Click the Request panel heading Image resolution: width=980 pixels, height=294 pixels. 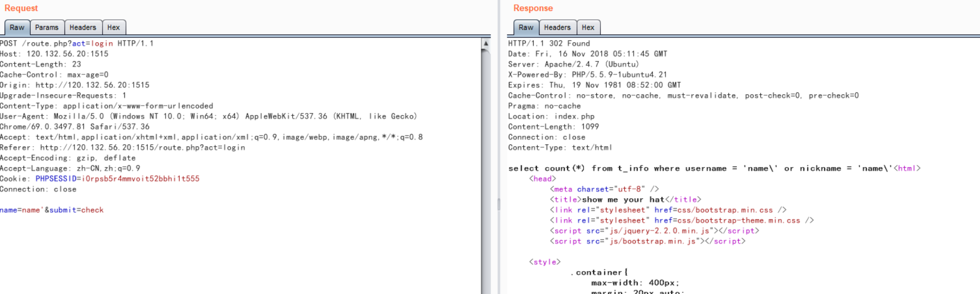(x=21, y=8)
